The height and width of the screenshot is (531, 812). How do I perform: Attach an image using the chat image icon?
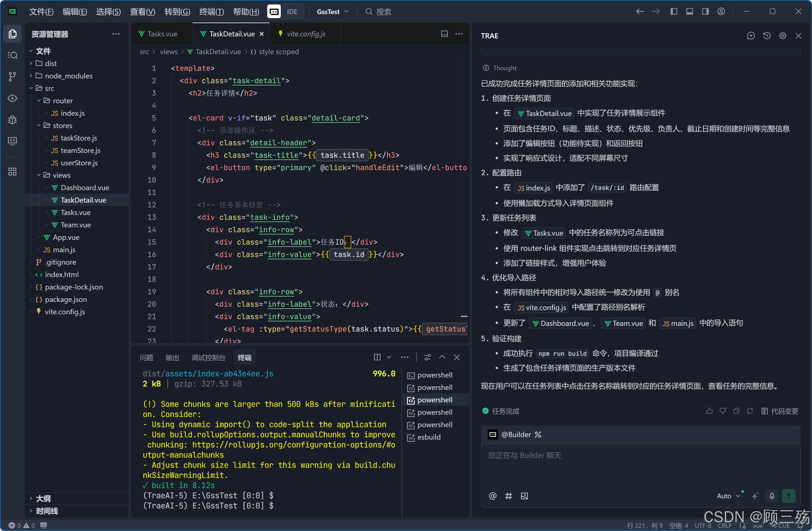(x=524, y=496)
